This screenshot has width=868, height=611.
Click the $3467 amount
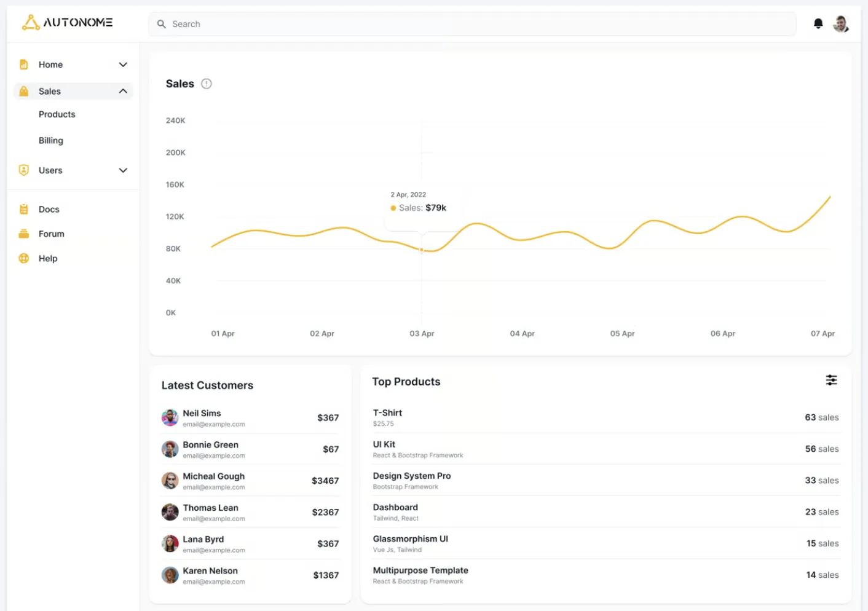pyautogui.click(x=325, y=481)
